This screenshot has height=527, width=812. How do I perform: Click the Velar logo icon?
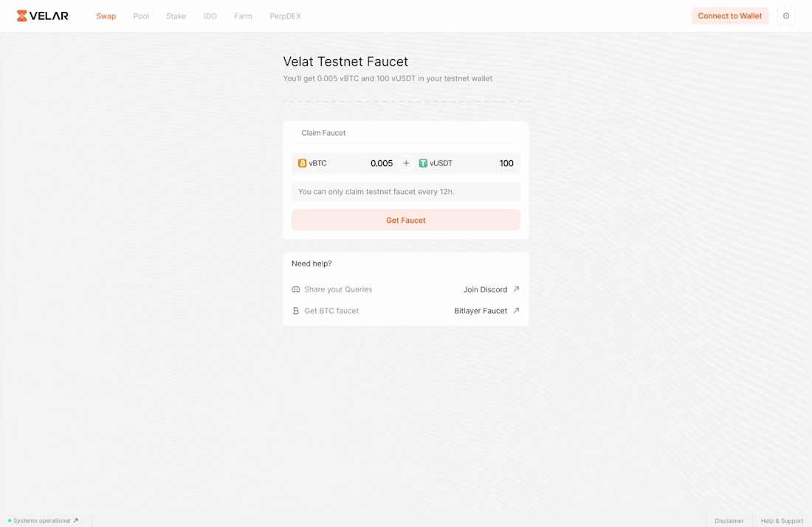[21, 16]
